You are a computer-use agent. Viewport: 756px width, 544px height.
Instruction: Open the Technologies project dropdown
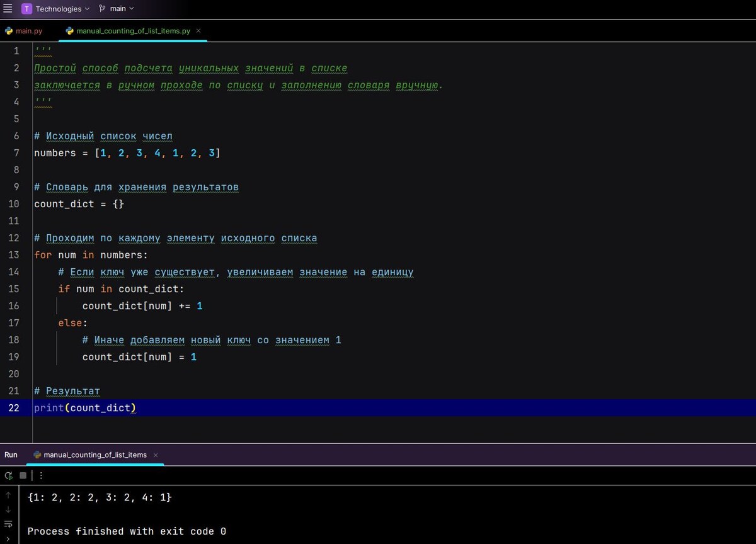coord(57,9)
